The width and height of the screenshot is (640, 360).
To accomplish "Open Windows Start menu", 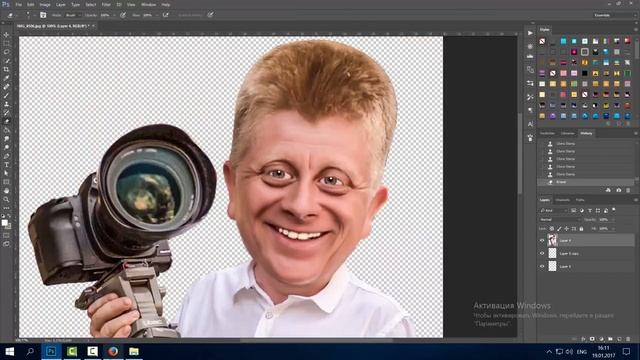I will coord(9,351).
